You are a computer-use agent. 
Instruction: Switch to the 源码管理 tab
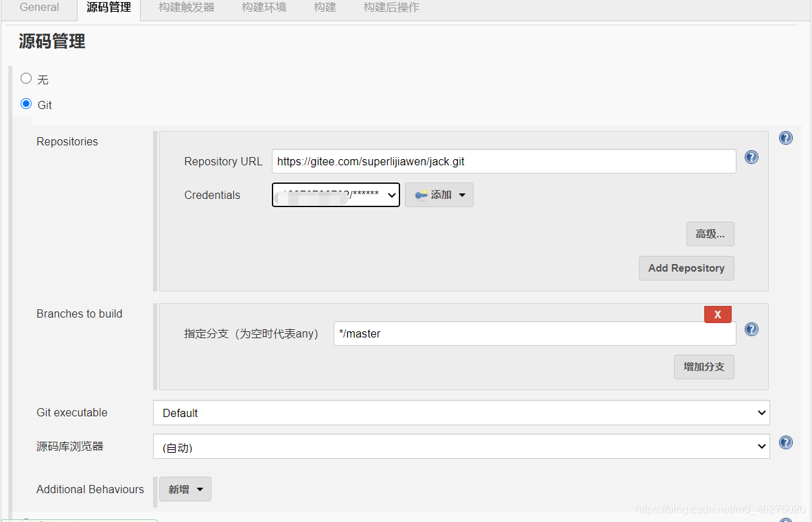(x=108, y=8)
